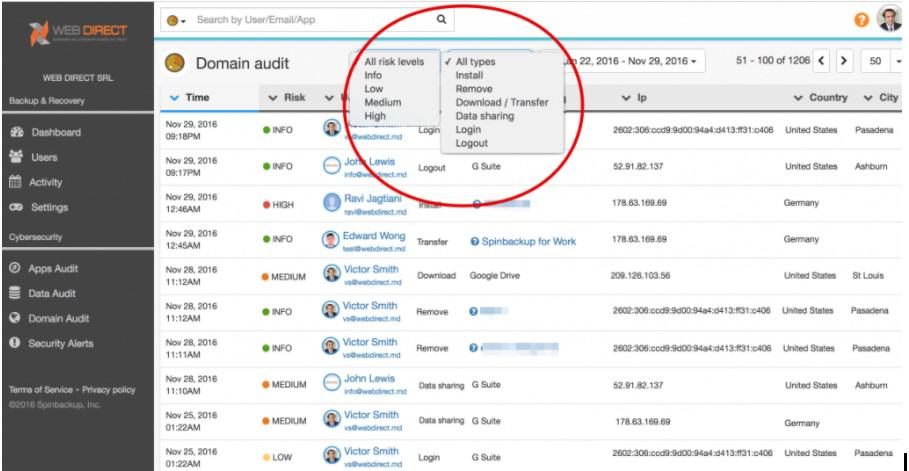
Task: Open Spinbackup for Work app link
Action: point(529,241)
